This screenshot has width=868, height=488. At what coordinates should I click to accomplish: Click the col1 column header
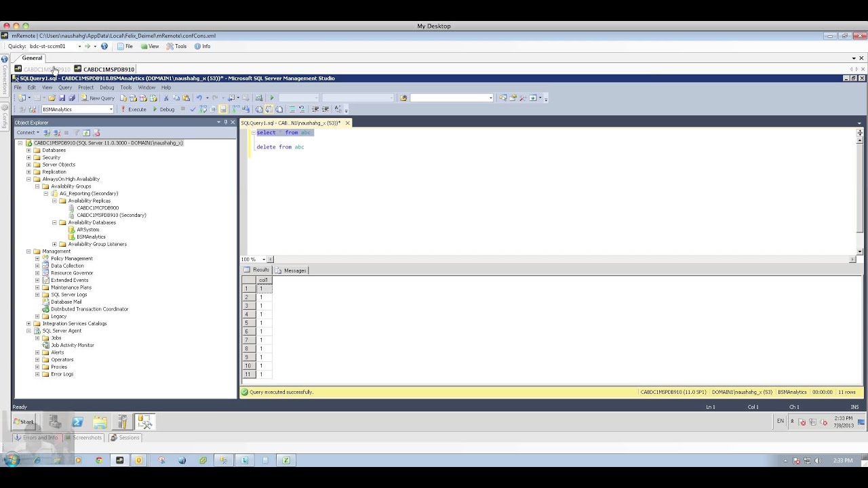coord(263,280)
